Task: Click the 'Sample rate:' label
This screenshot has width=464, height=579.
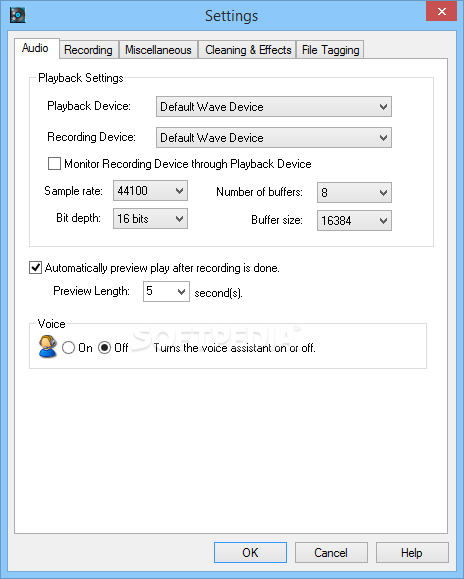Action: (73, 191)
